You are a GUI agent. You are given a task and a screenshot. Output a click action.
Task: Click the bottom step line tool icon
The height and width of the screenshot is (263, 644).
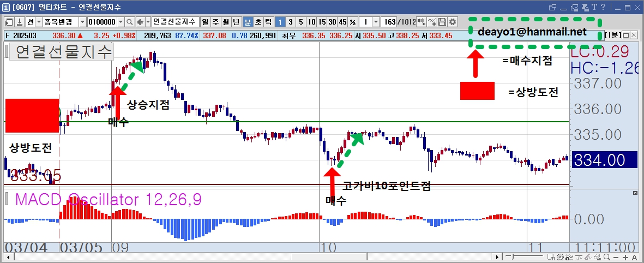(579, 257)
